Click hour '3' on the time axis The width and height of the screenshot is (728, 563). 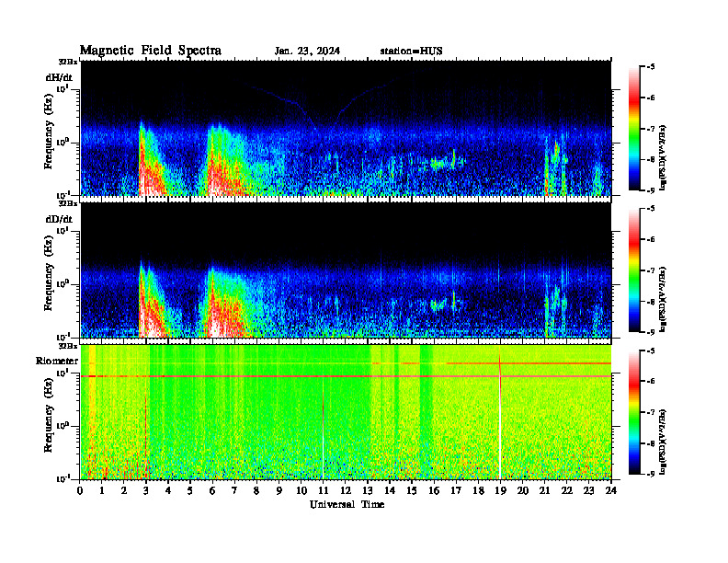click(147, 490)
